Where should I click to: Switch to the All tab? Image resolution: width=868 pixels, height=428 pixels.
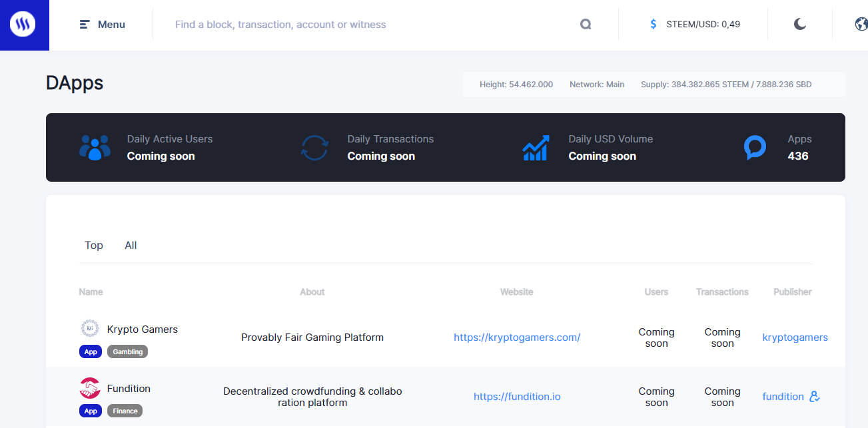[131, 246]
